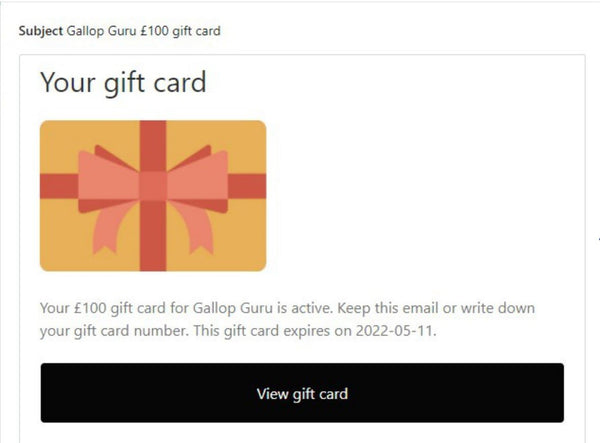Viewport: 600px width, 443px height.
Task: Click the horizontal ribbon at card's left edge
Action: coord(59,186)
